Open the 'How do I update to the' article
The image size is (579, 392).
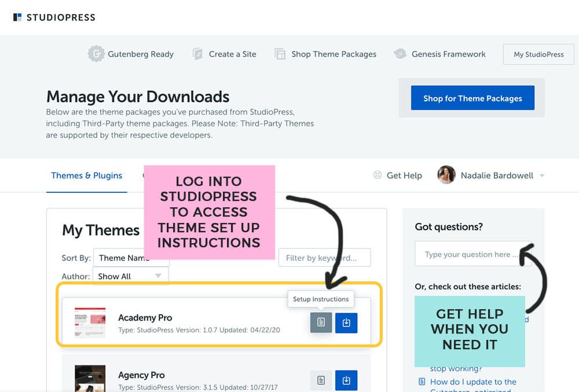pyautogui.click(x=473, y=382)
